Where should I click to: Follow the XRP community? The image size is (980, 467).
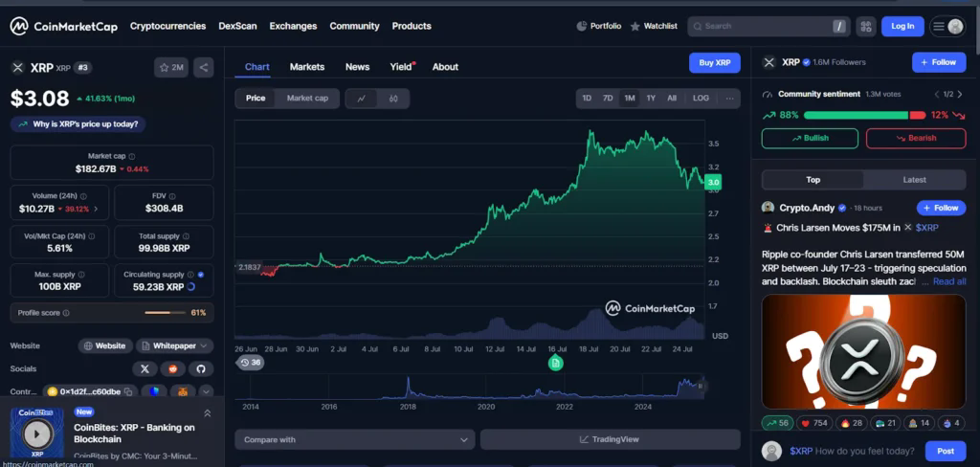[939, 62]
